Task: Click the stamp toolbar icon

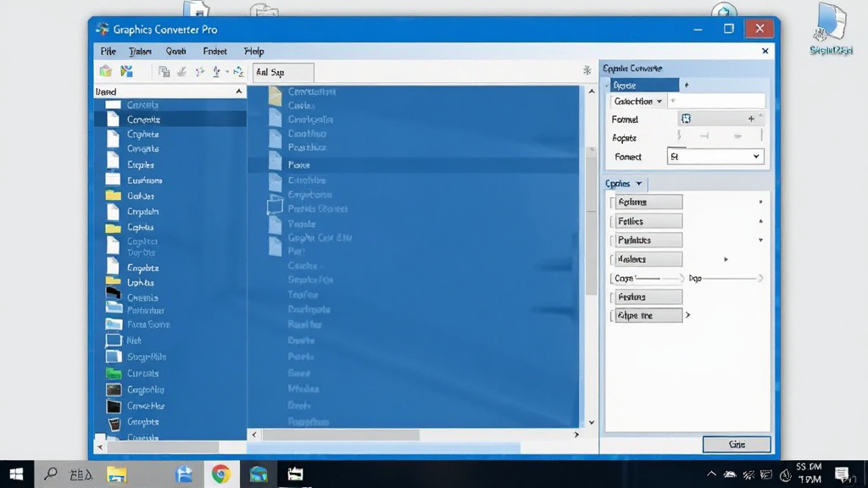Action: click(x=216, y=72)
